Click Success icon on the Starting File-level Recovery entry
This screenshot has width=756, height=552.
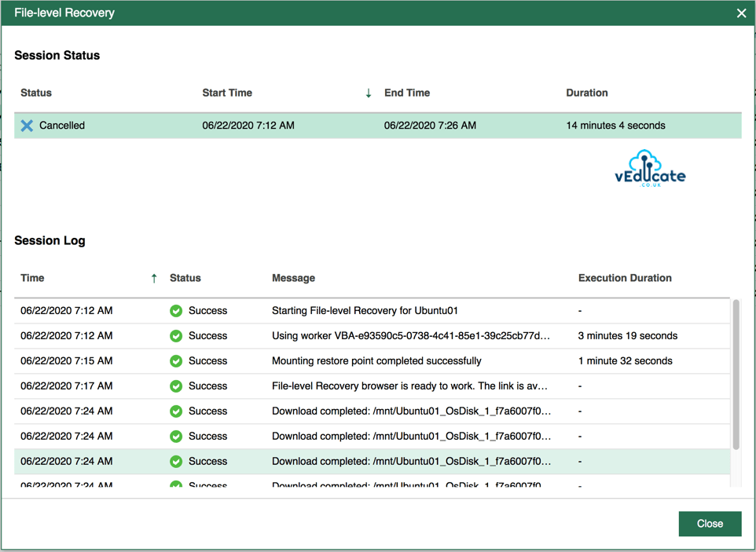tap(175, 310)
